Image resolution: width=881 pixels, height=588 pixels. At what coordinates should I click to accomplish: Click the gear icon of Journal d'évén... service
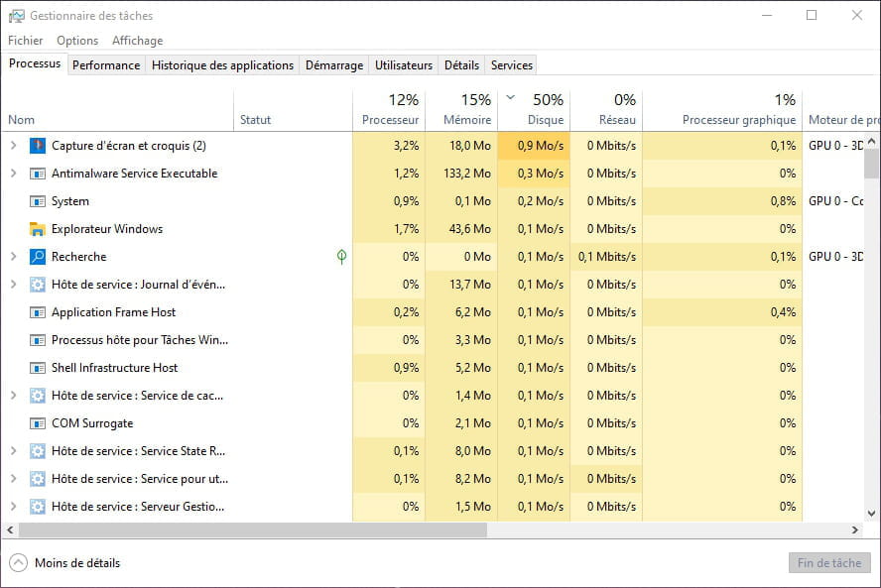tap(37, 285)
